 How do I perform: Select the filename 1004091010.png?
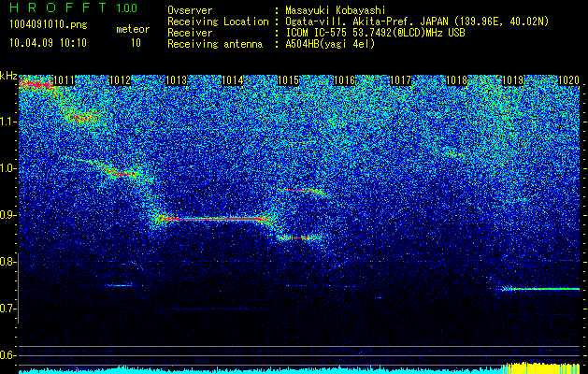click(x=49, y=25)
